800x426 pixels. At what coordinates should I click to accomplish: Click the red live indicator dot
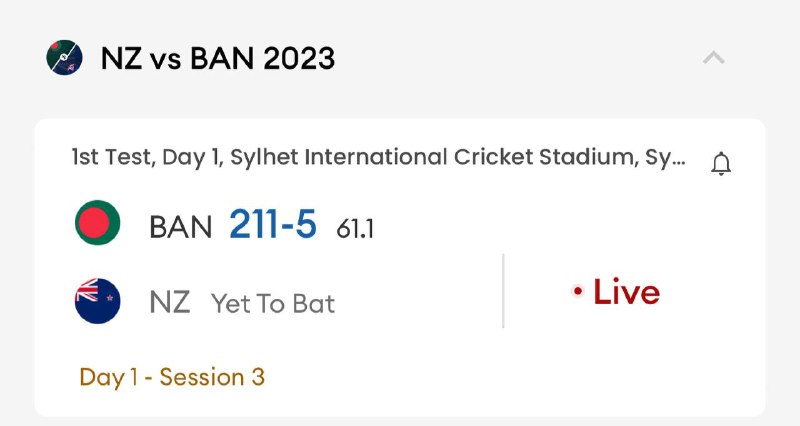(577, 292)
